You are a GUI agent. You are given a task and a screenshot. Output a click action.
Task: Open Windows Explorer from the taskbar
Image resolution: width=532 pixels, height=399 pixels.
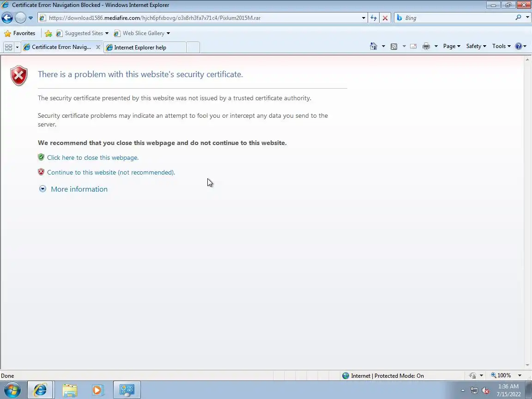click(70, 390)
